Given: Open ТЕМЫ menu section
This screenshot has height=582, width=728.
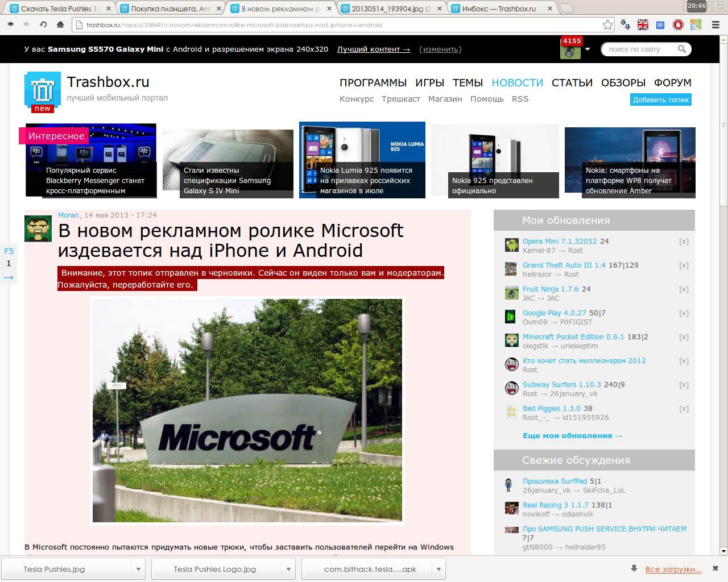Looking at the screenshot, I should tap(468, 83).
